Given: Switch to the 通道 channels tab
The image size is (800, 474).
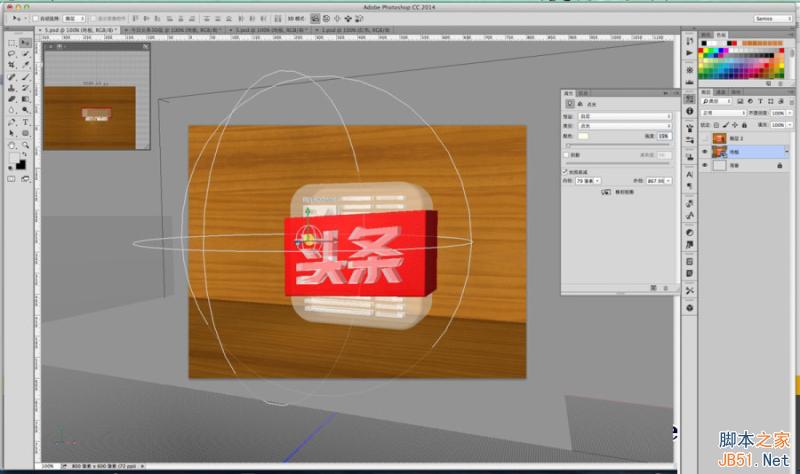Looking at the screenshot, I should [x=721, y=92].
